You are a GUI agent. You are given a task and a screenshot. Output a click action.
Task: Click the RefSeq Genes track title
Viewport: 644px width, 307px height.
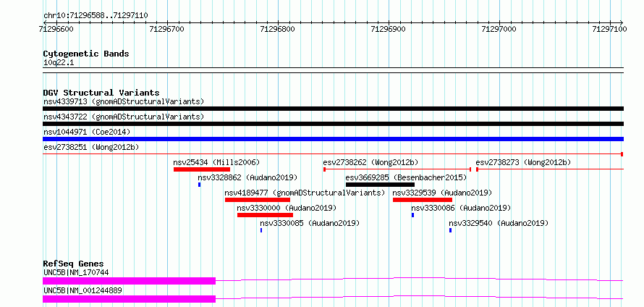click(74, 264)
